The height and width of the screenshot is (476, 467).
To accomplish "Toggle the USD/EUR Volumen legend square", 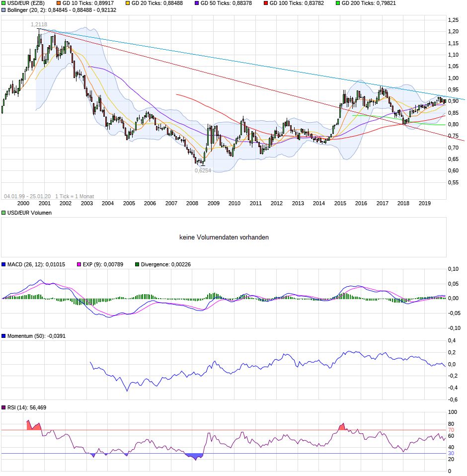I will click(x=3, y=213).
